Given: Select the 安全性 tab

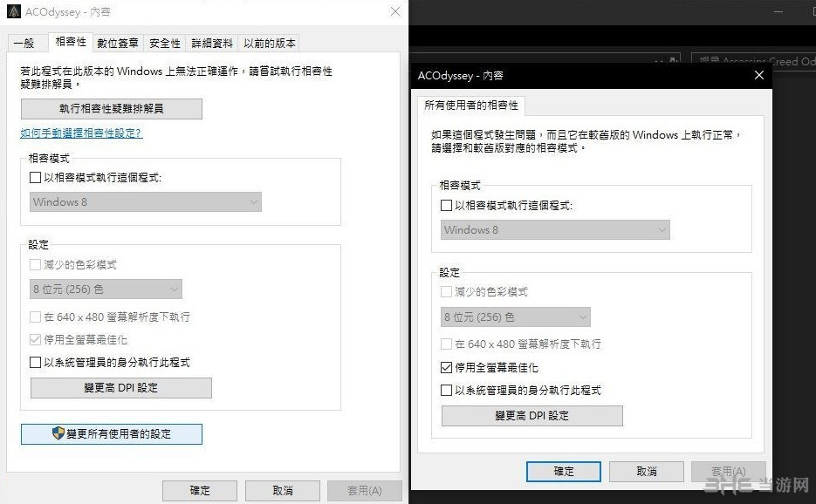Looking at the screenshot, I should pos(164,43).
